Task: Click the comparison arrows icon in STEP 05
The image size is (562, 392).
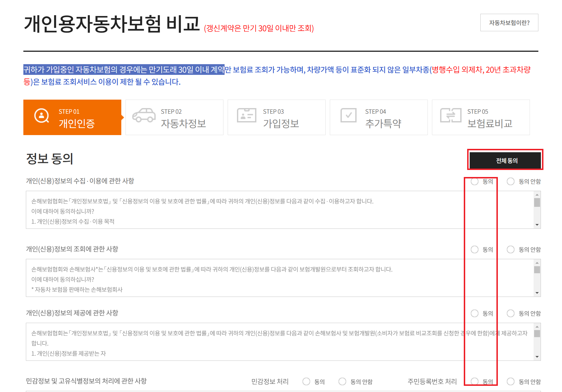Action: [x=451, y=115]
